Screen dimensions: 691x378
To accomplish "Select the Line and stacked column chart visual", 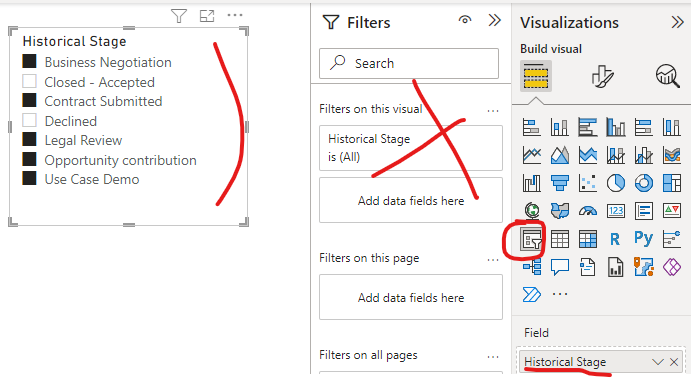I will pyautogui.click(x=616, y=155).
